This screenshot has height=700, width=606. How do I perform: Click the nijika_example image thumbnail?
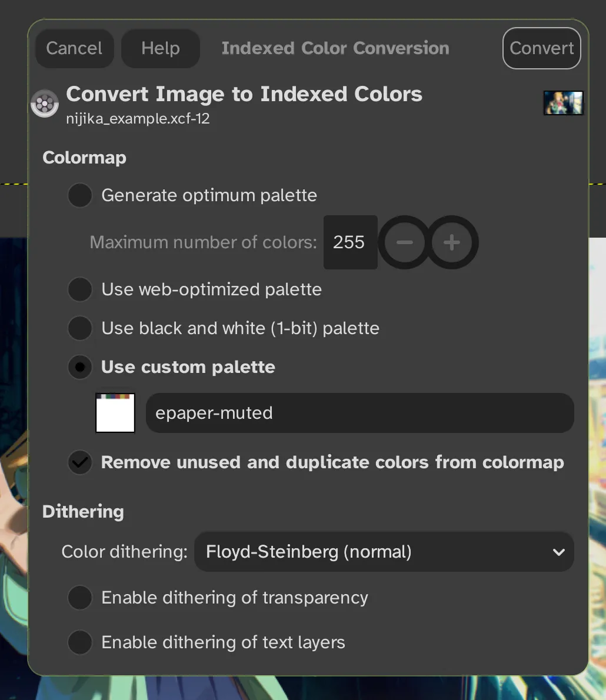click(x=563, y=103)
